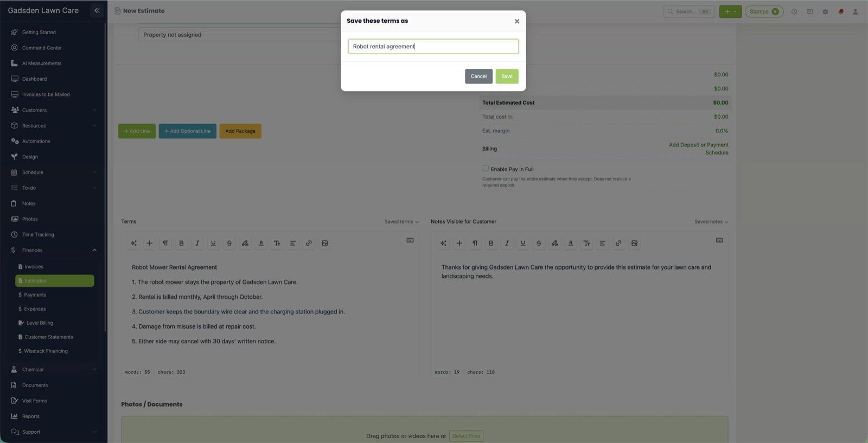Click the Add Package button
This screenshot has width=868, height=443.
(x=240, y=131)
